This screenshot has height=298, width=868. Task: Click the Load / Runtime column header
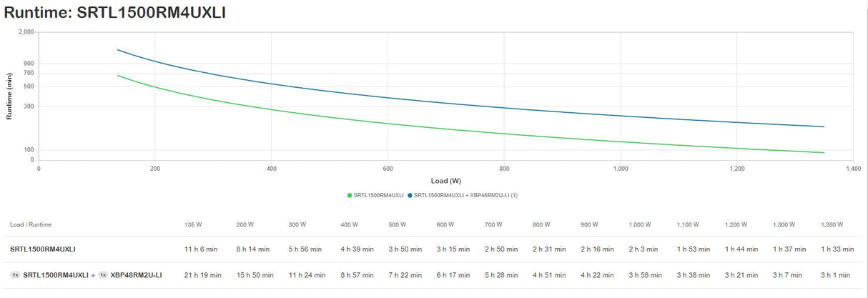[x=31, y=224]
